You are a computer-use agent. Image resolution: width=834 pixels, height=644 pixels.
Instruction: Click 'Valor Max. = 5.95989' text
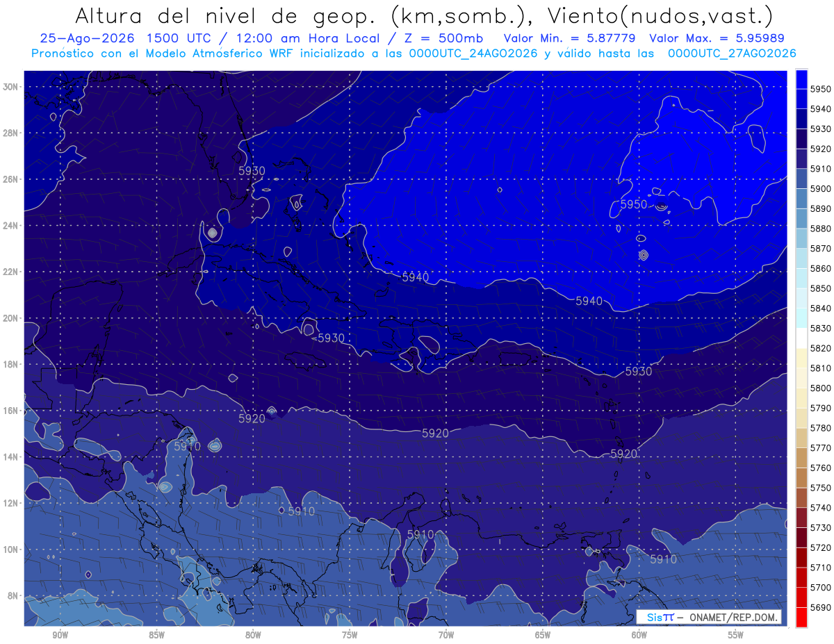[717, 39]
